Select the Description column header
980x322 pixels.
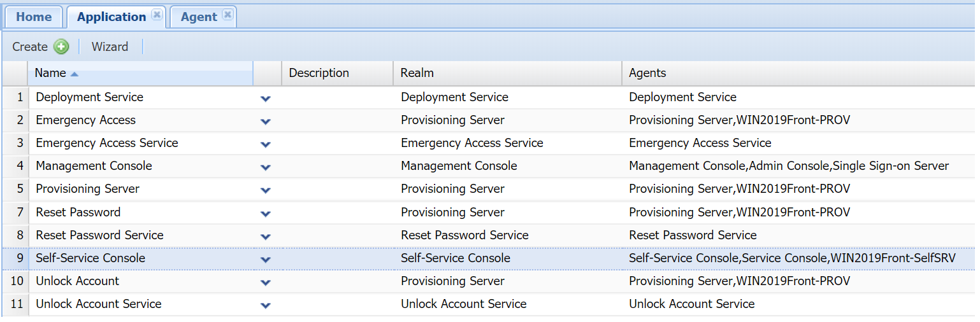coord(319,73)
